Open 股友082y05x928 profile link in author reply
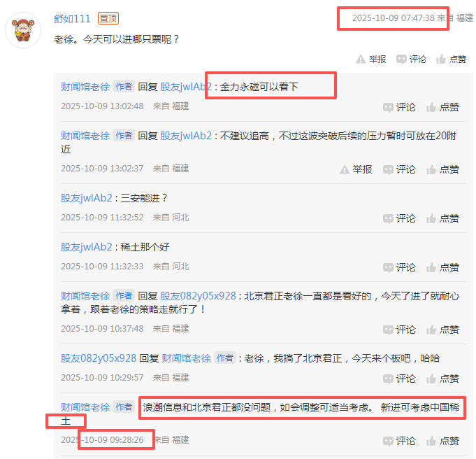Viewport: 476px width, 459px height. coord(198,296)
